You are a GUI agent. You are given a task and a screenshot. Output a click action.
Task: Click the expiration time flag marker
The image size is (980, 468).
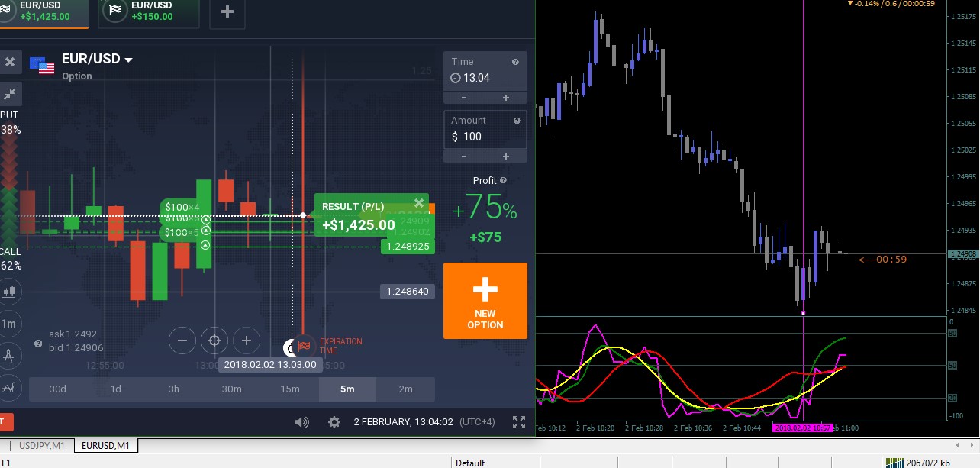point(304,347)
